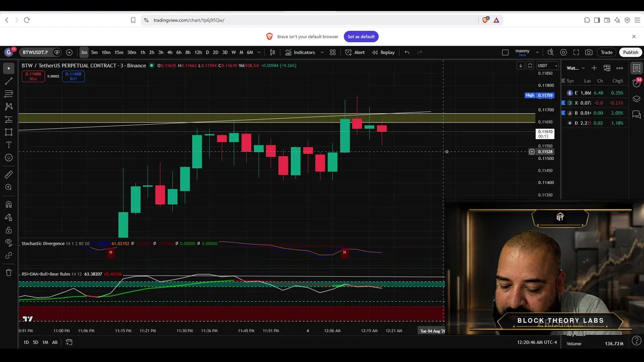Expand the manage layouts dropdown
644x362 pixels.
coord(537,52)
